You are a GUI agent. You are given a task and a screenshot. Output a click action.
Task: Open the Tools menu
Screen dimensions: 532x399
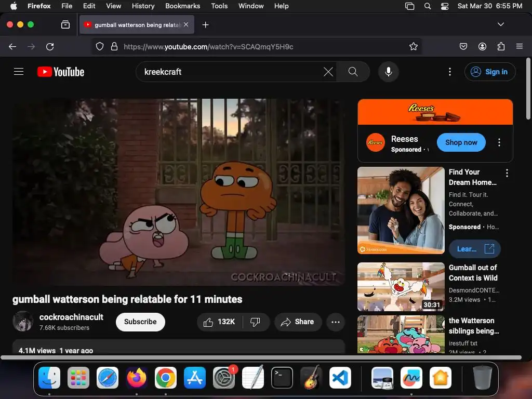coord(219,6)
